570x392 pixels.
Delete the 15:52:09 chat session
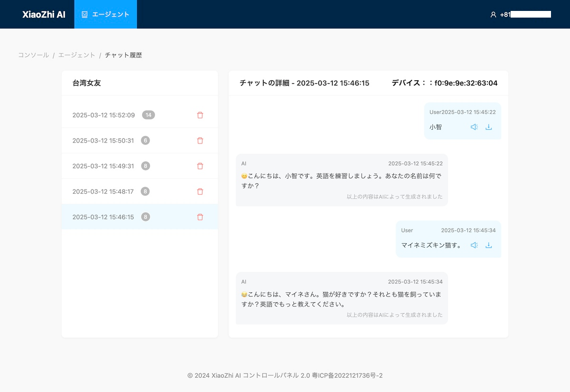click(x=200, y=115)
